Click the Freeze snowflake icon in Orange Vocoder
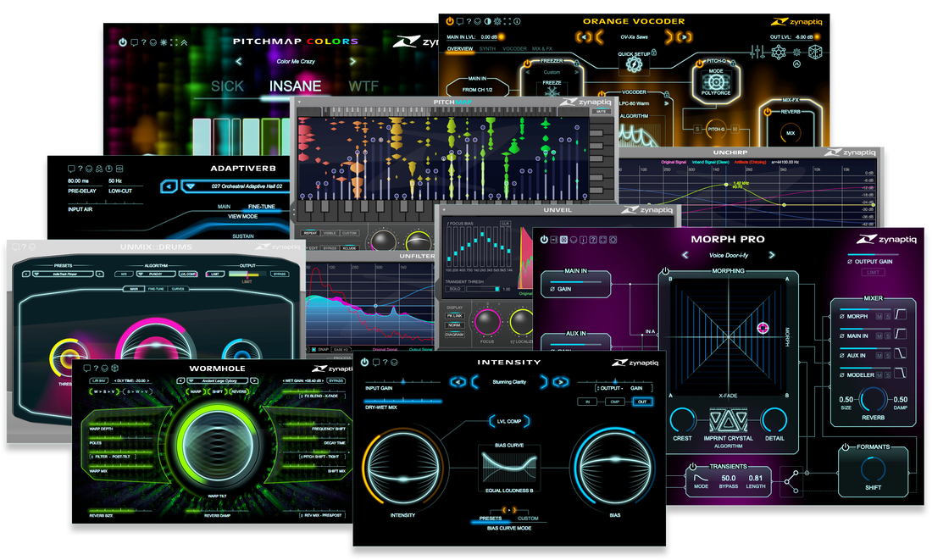Image resolution: width=932 pixels, height=560 pixels. click(x=552, y=91)
